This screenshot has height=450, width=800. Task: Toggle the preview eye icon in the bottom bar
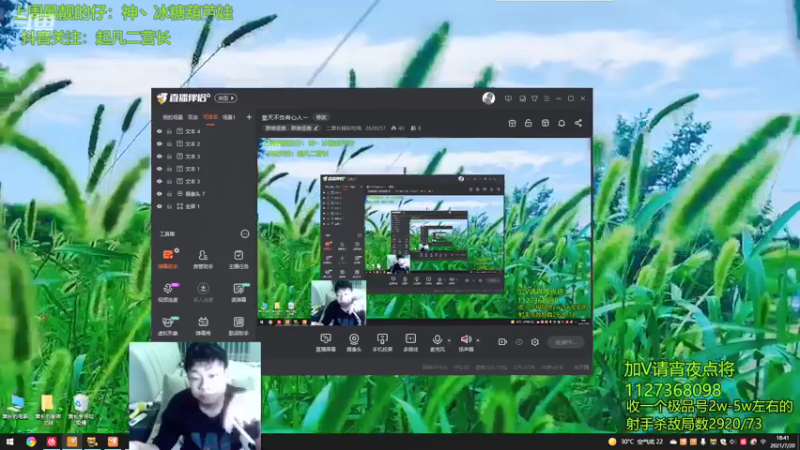(519, 342)
